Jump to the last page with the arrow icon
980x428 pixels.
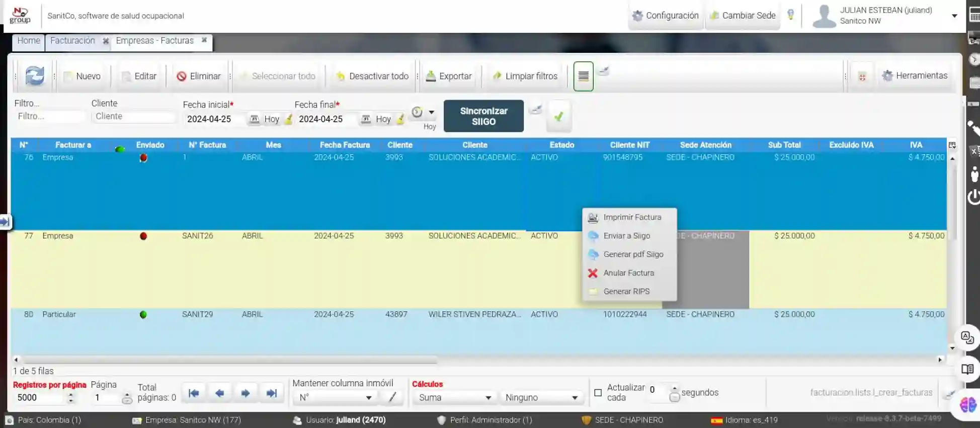pyautogui.click(x=272, y=393)
